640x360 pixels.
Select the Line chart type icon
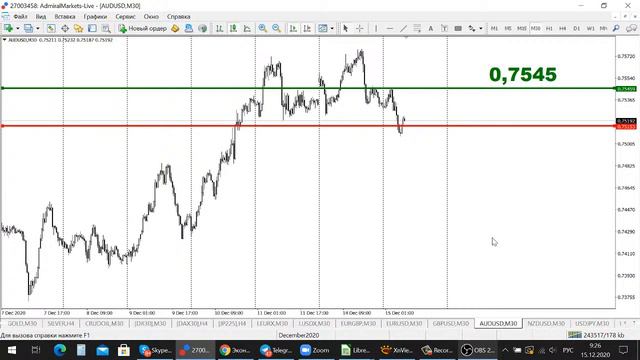(x=247, y=28)
